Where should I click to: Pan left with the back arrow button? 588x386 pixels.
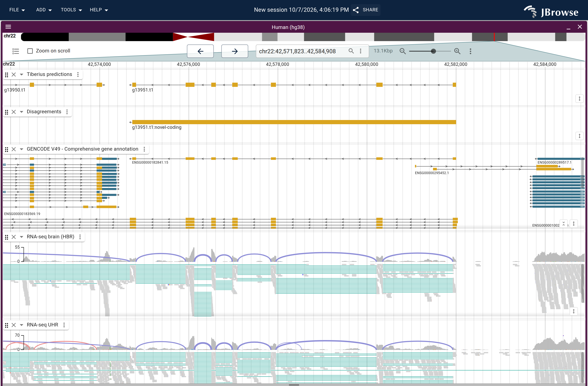(200, 51)
